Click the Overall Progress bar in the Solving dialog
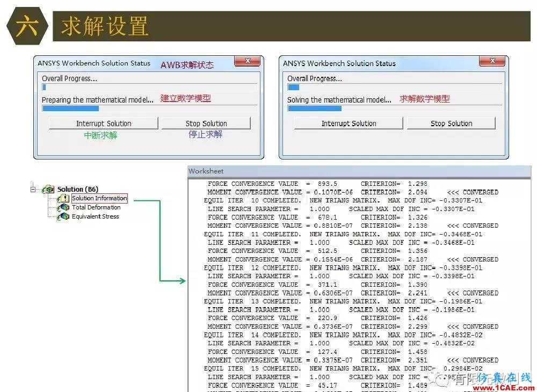This screenshot has height=392, width=537. point(395,88)
